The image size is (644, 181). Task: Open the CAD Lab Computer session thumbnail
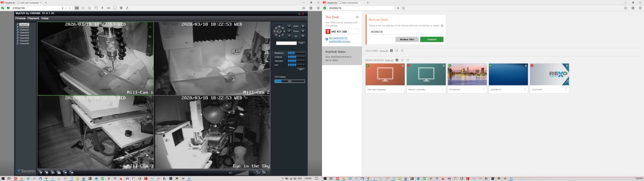click(x=385, y=74)
